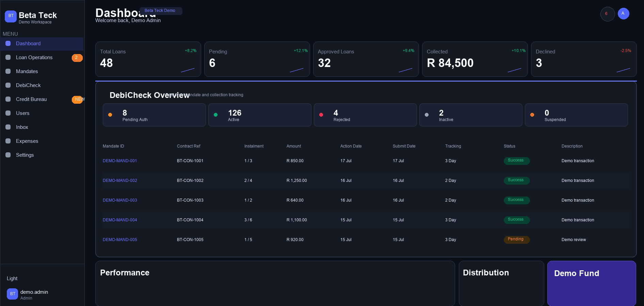
Task: Open the user avatar A menu
Action: click(624, 14)
